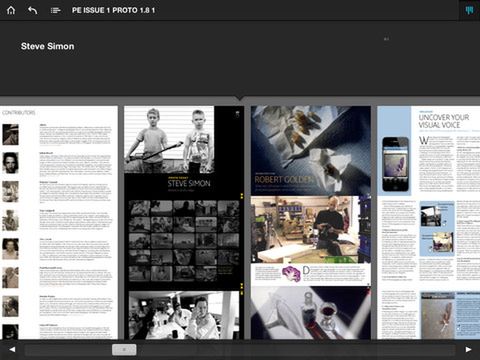The height and width of the screenshot is (360, 480).
Task: Grab the scrubber handle on bottom bar
Action: point(124,350)
